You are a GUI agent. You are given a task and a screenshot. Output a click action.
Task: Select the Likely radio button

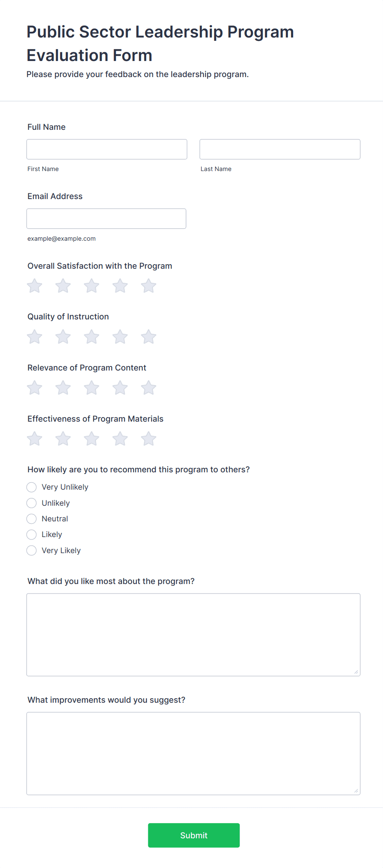[x=31, y=534]
